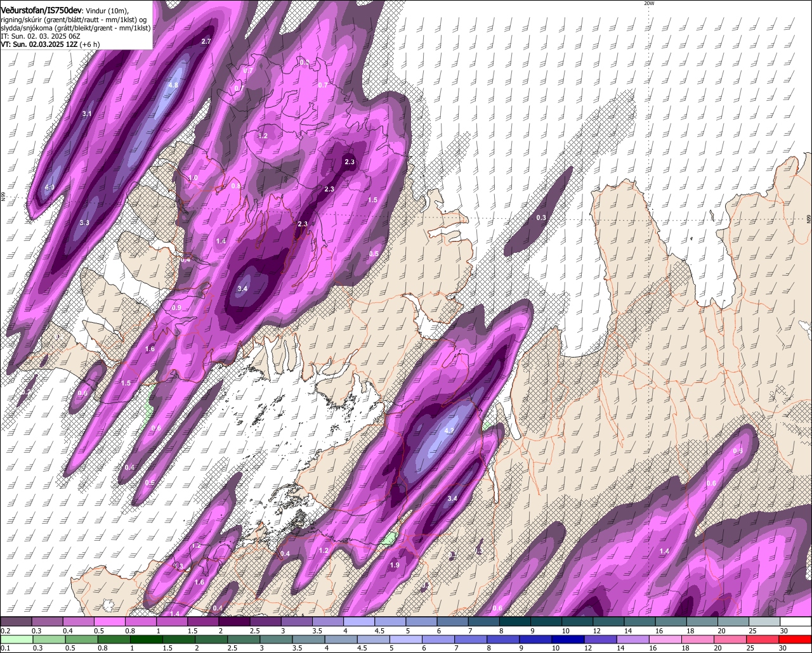
Task: Click upper legend swatch between 0.5 and 0.8
Action: click(109, 621)
